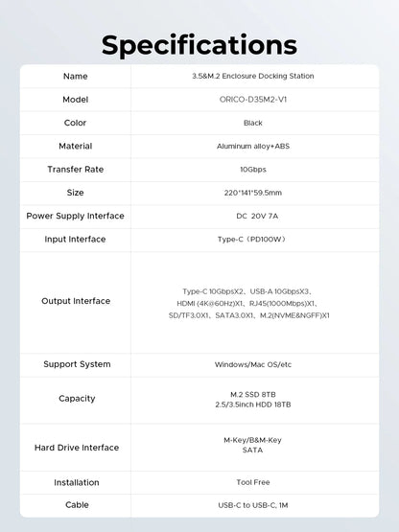Select the M-Key/B&M-Key text
This screenshot has height=532, width=399.
pos(252,440)
